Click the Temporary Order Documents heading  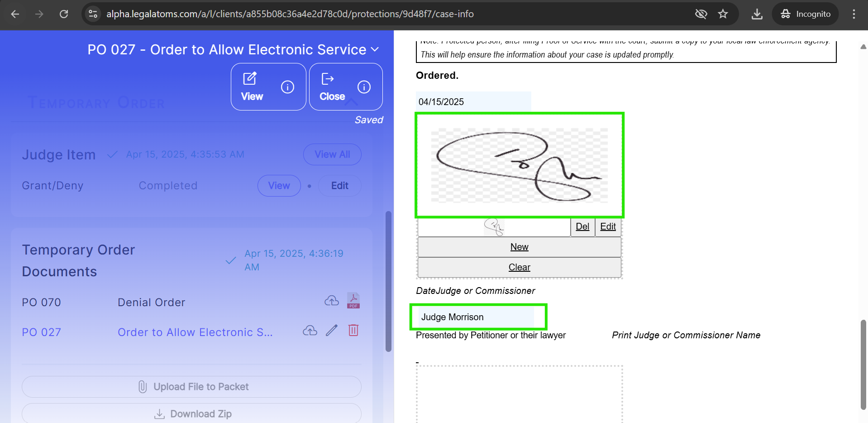pyautogui.click(x=78, y=261)
